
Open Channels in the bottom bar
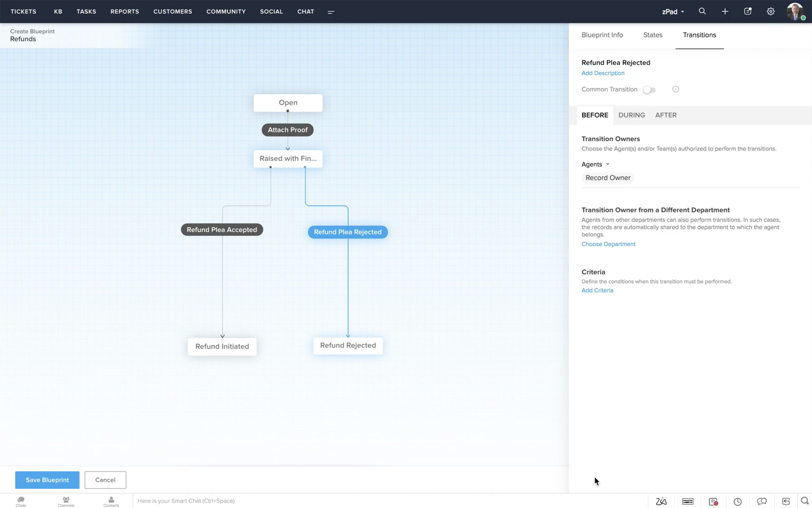pos(66,501)
